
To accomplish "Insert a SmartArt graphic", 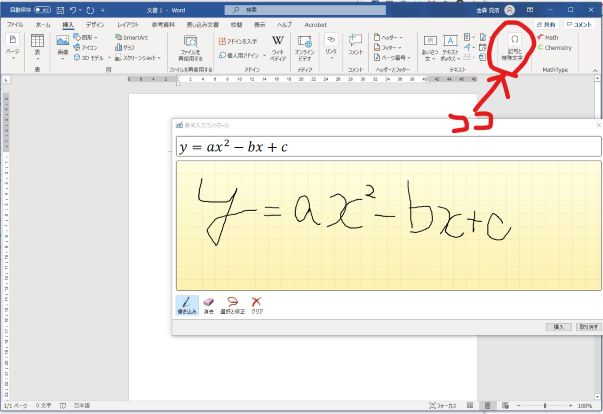I will tap(133, 37).
